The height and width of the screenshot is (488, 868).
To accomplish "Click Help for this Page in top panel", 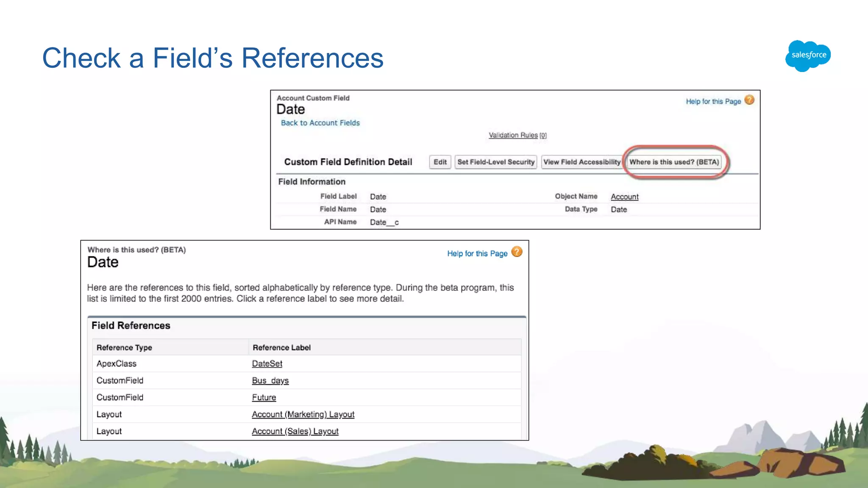I will point(713,102).
